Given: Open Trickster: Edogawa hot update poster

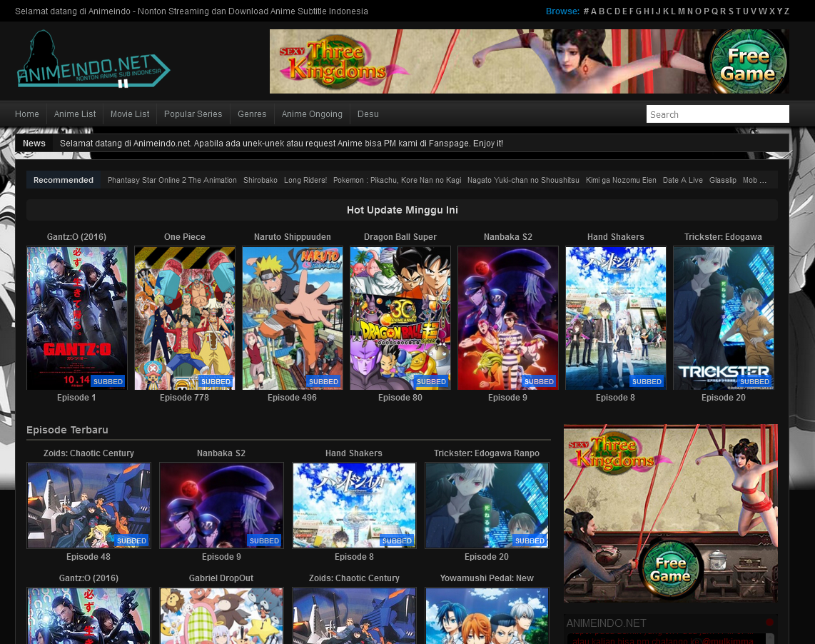Looking at the screenshot, I should 724,318.
